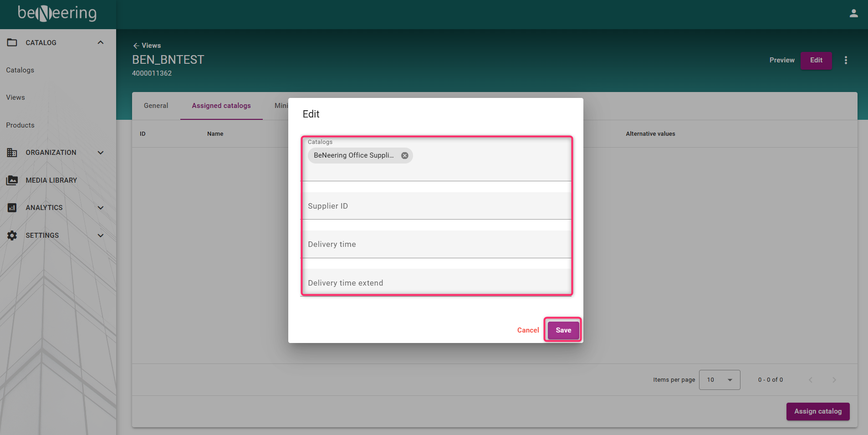This screenshot has width=868, height=435.
Task: Save the Edit dialog changes
Action: tap(563, 330)
